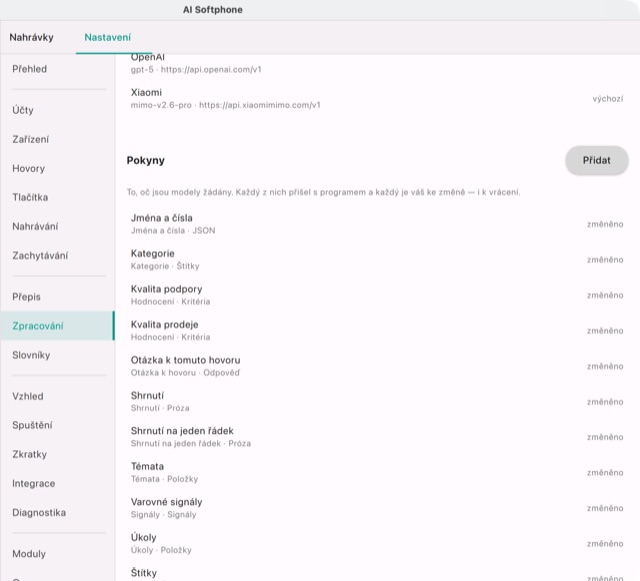Open the Jména a čísla instruction
The height and width of the screenshot is (581, 640).
coord(377,224)
